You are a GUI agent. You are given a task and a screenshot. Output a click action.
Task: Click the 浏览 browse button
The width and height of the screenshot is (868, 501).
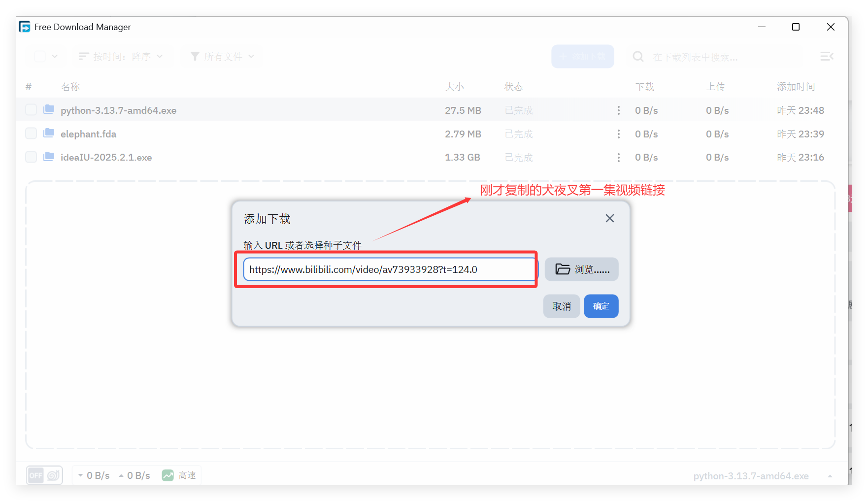[582, 269]
